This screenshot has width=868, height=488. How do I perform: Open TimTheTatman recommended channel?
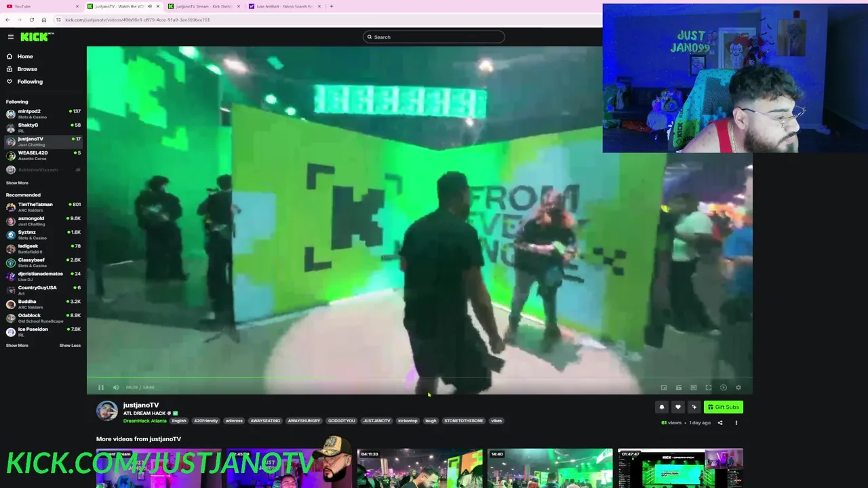pos(43,207)
